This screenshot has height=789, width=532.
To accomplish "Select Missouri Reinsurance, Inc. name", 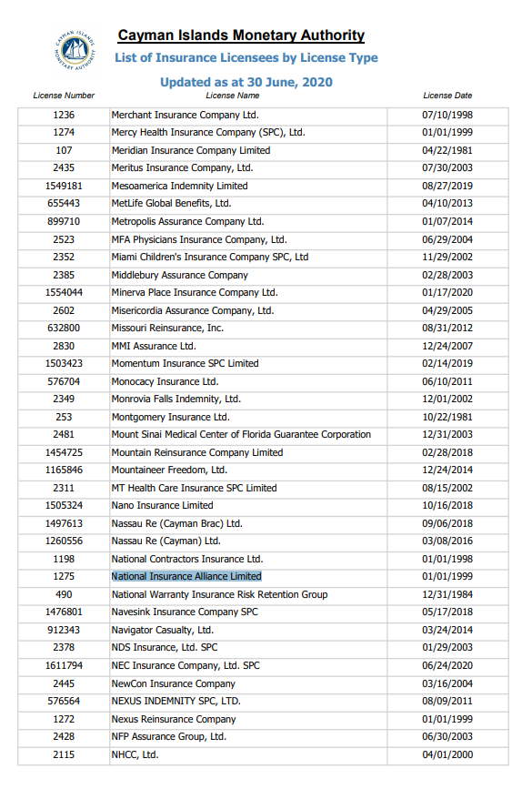I will (x=167, y=329).
